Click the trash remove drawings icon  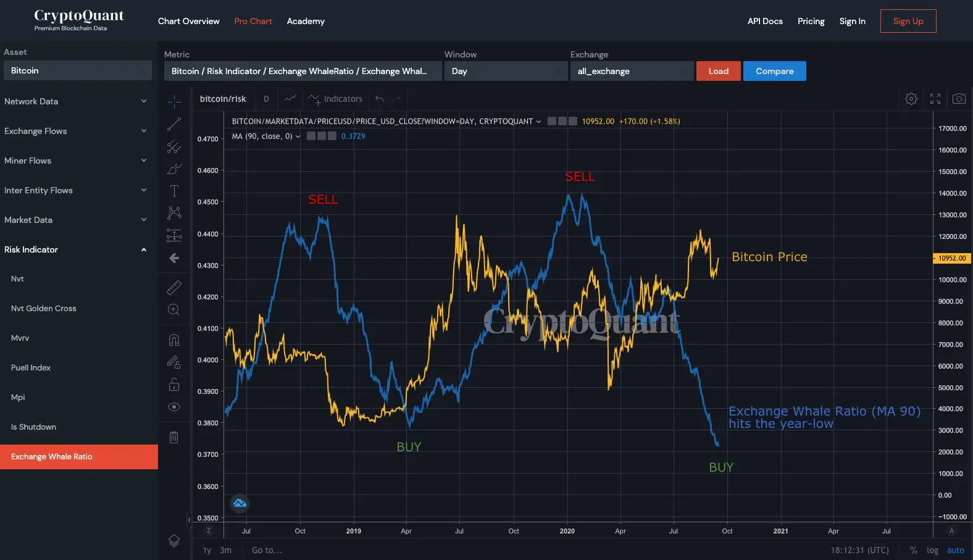pyautogui.click(x=174, y=438)
